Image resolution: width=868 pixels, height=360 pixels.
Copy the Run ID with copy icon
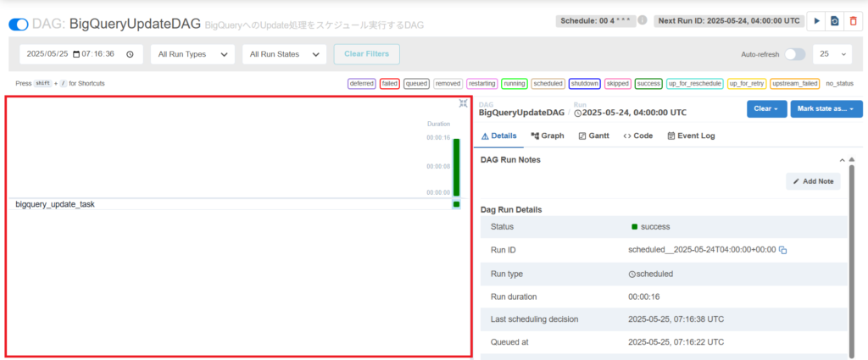pos(782,250)
